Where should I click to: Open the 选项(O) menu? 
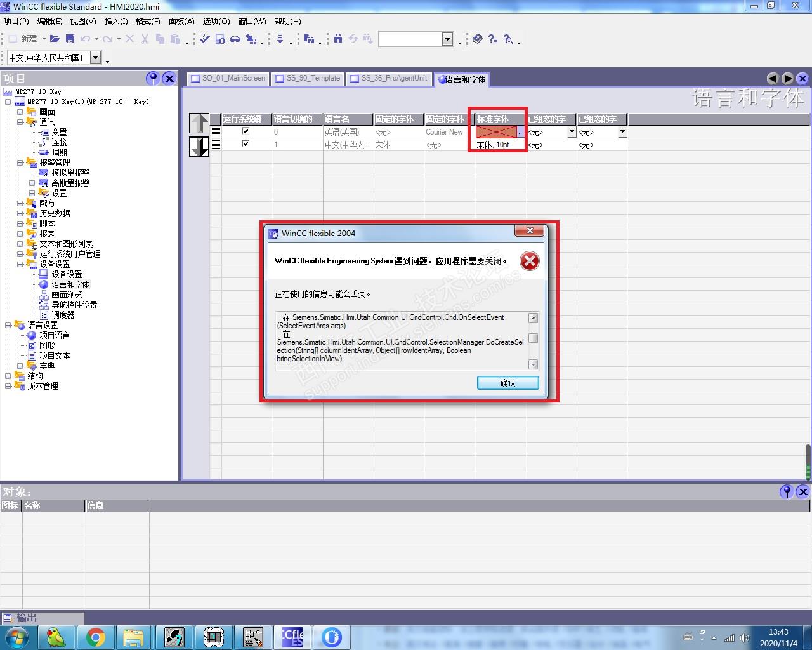point(216,21)
